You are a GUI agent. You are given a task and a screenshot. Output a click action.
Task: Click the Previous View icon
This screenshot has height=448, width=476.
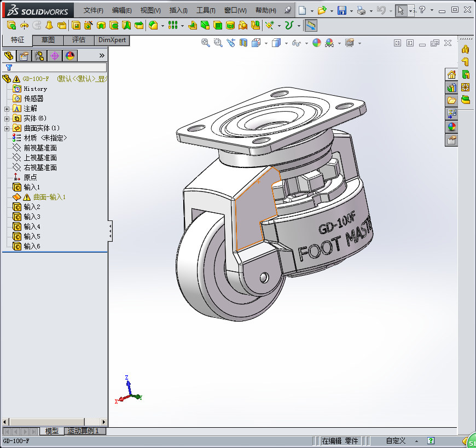pyautogui.click(x=231, y=43)
